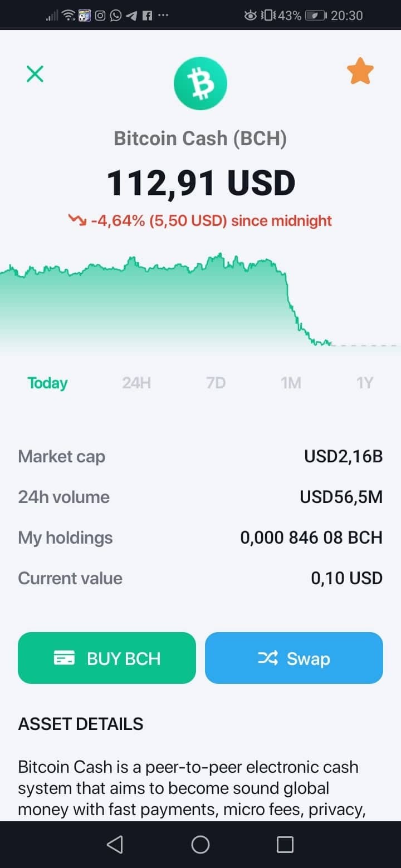Viewport: 401px width, 868px height.
Task: Click the card icon on BUY BCH
Action: (x=64, y=658)
